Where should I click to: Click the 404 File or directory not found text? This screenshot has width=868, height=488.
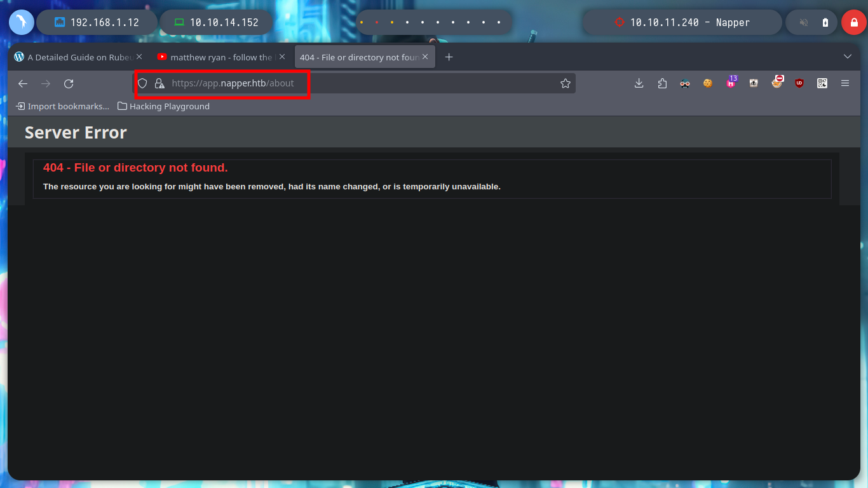coord(135,168)
